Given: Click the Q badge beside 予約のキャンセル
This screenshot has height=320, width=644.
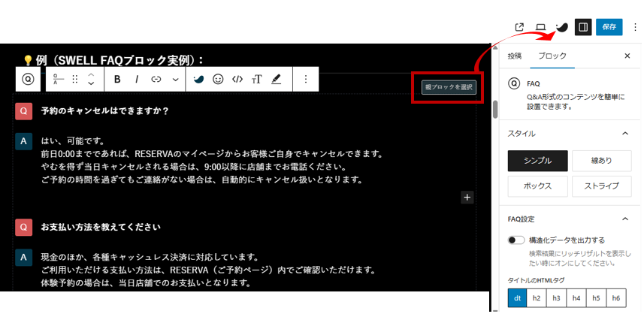Looking at the screenshot, I should 24,111.
